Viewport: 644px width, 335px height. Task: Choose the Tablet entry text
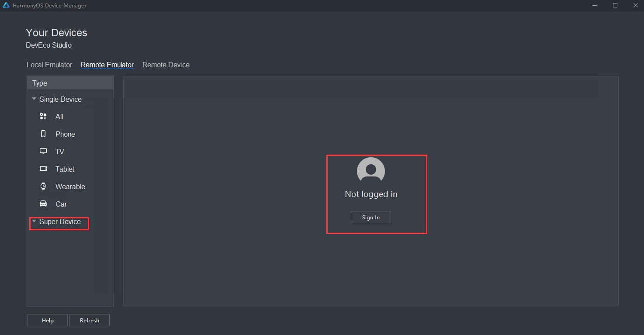(65, 169)
